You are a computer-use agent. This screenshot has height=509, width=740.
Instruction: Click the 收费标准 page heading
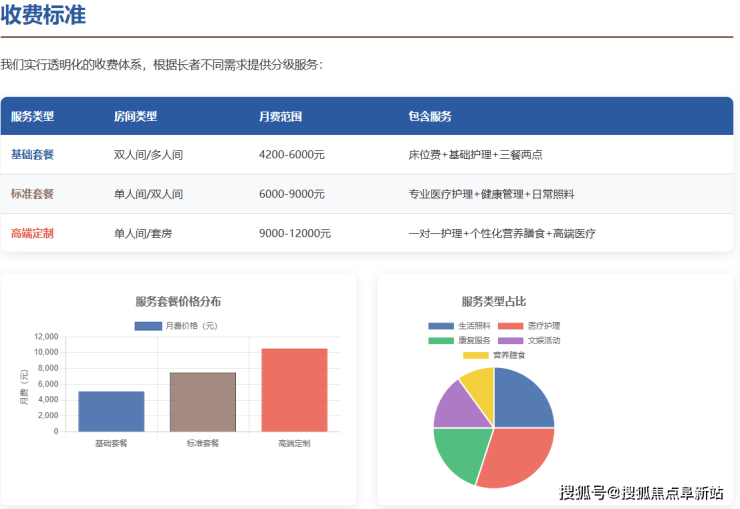pos(43,15)
